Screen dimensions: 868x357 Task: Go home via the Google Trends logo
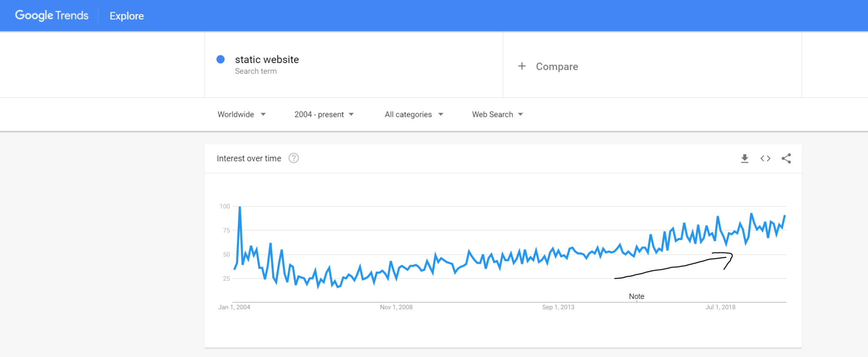52,15
